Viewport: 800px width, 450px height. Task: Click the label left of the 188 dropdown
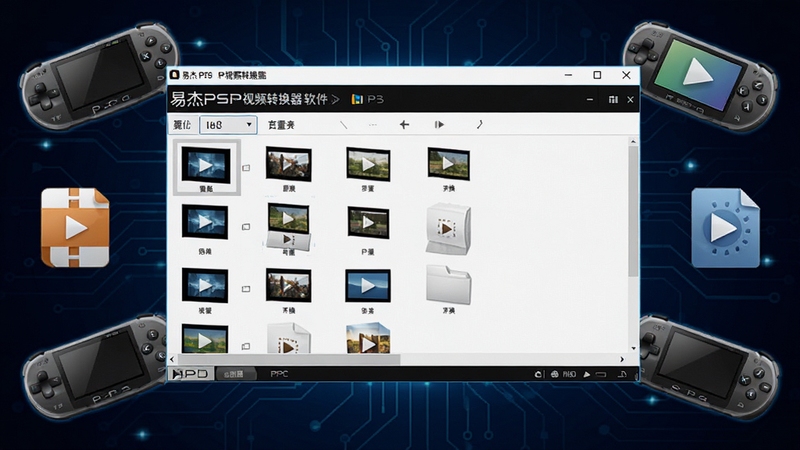coord(182,125)
